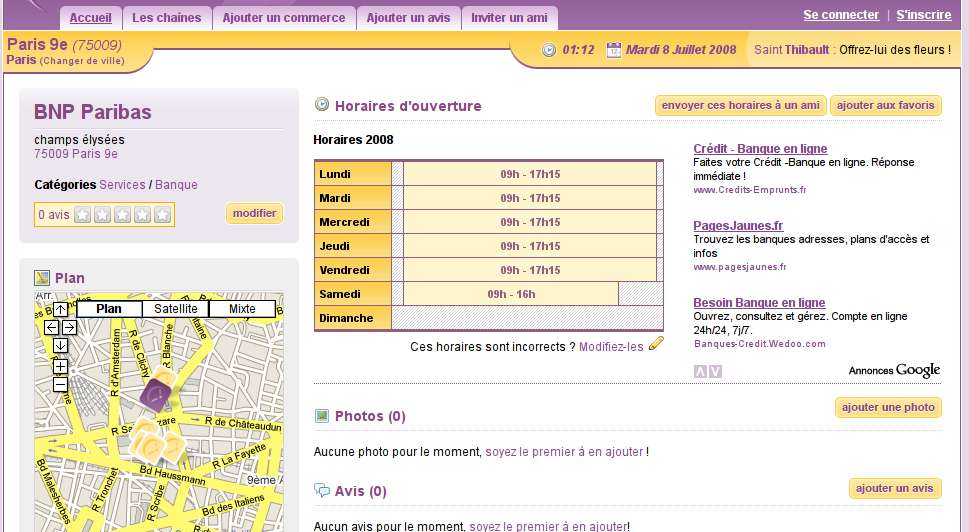Click www.Credits-Emprunts.fr URL
The image size is (969, 532).
(x=750, y=190)
